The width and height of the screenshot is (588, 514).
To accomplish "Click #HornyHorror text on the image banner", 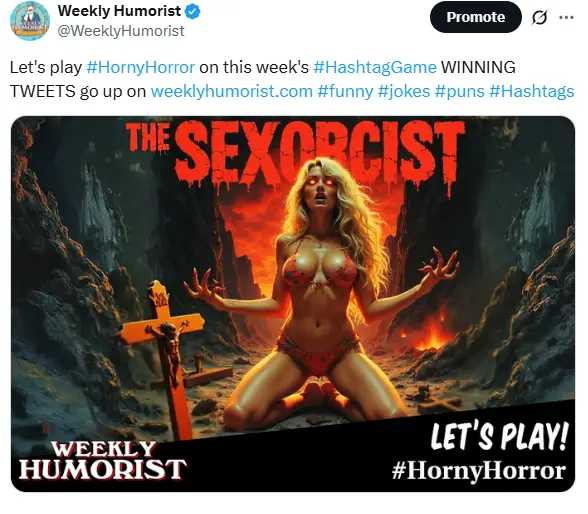I will pyautogui.click(x=479, y=471).
